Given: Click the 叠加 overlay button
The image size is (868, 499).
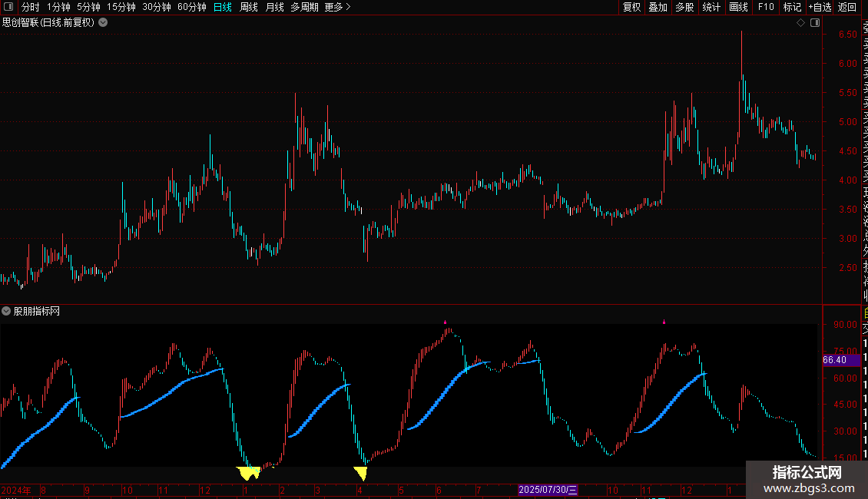Looking at the screenshot, I should tap(658, 7).
